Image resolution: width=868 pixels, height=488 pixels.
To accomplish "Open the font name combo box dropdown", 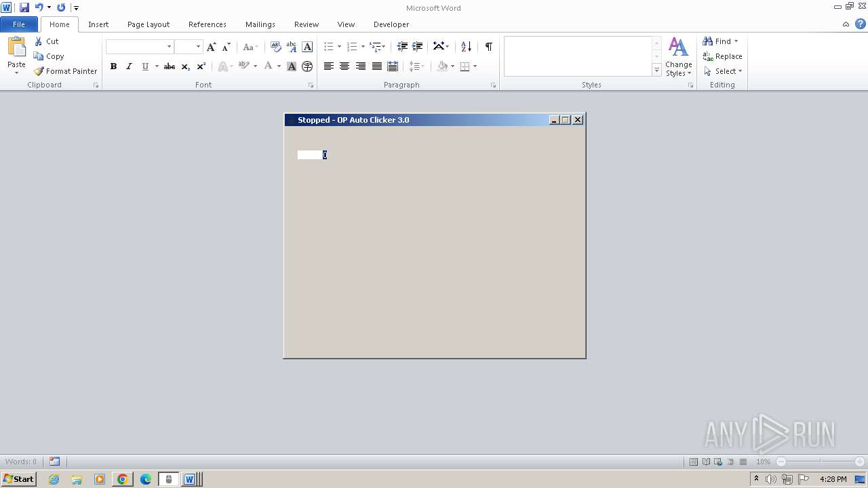I will pos(169,47).
